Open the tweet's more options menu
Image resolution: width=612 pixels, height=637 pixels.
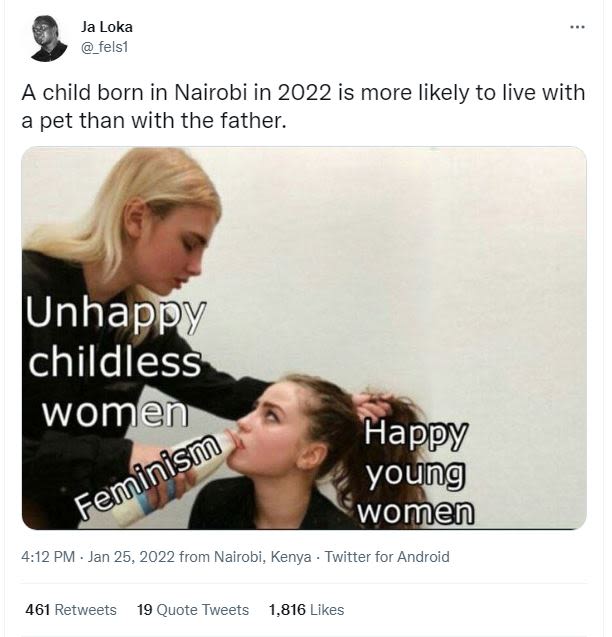[x=576, y=26]
